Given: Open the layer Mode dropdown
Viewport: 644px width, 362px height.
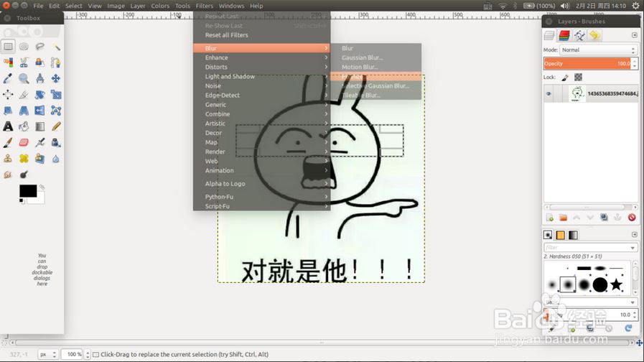Looking at the screenshot, I should (599, 50).
